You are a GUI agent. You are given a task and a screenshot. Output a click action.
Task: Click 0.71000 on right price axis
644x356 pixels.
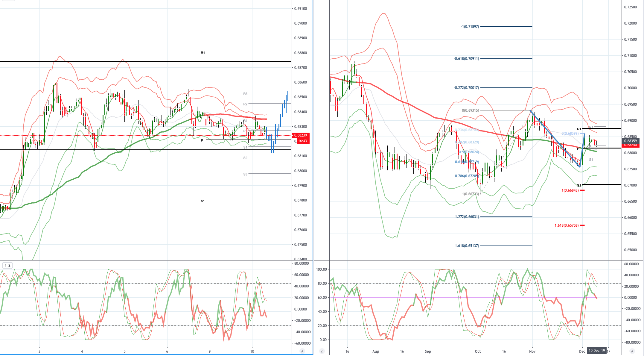631,56
